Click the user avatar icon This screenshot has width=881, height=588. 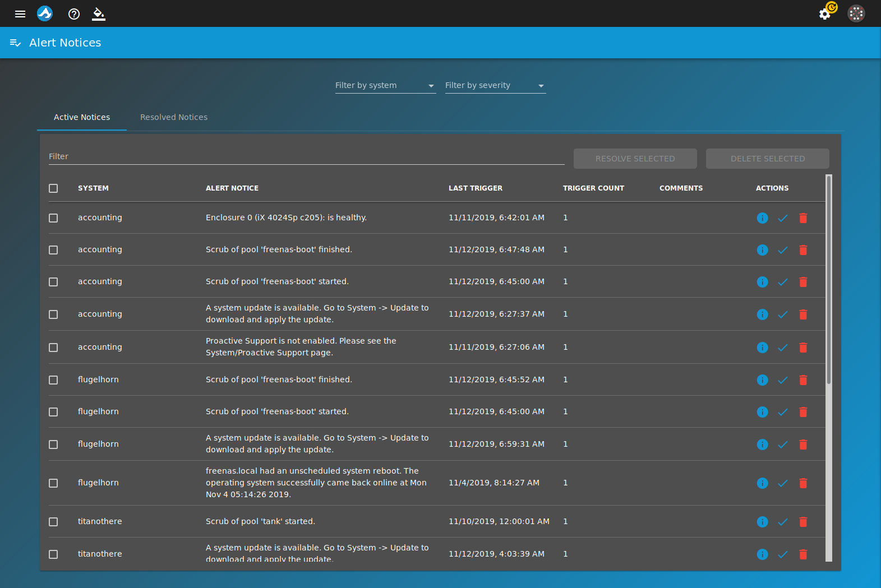(856, 13)
